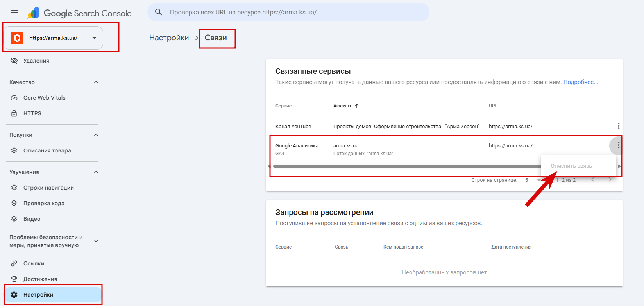Click the Кем подан запрос column header
644x306 pixels.
(x=404, y=247)
